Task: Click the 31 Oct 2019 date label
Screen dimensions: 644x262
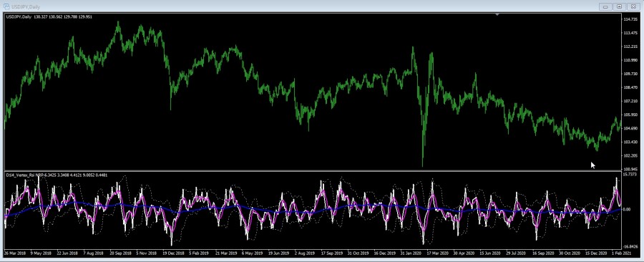Action: [358, 253]
